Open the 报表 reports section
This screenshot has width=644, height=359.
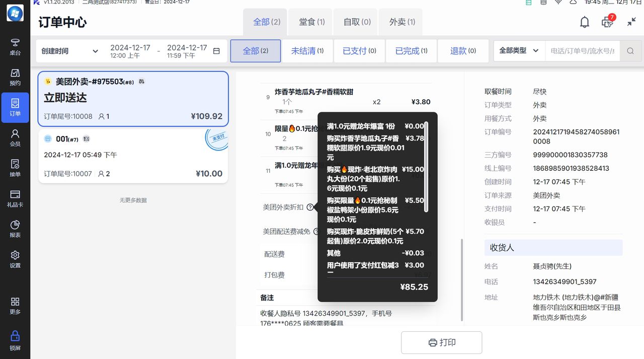[15, 229]
